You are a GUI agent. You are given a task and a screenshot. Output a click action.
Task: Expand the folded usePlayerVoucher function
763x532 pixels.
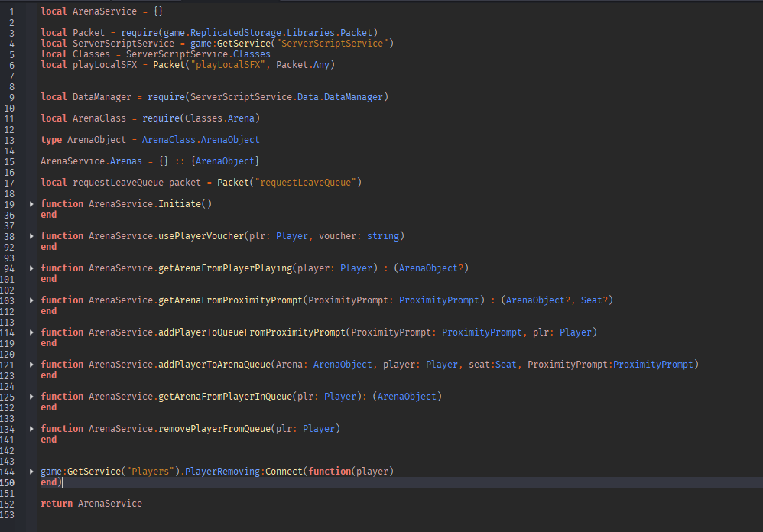click(x=31, y=236)
